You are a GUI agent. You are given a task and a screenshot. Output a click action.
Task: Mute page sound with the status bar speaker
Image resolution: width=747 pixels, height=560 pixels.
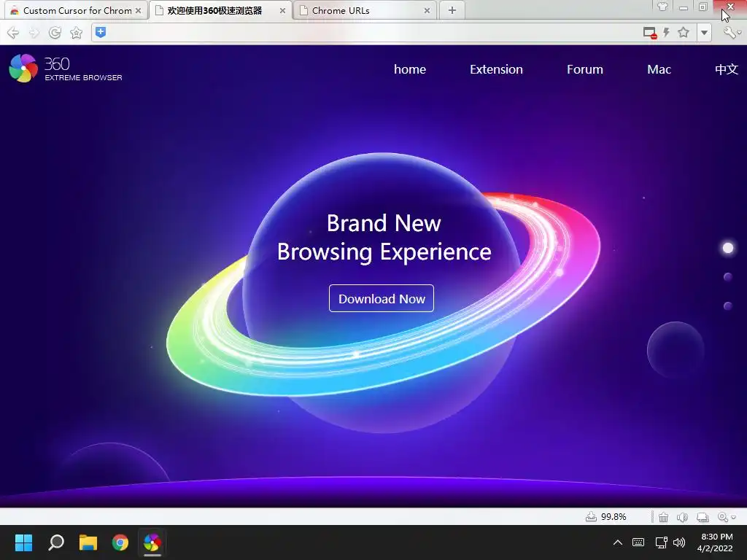point(683,517)
